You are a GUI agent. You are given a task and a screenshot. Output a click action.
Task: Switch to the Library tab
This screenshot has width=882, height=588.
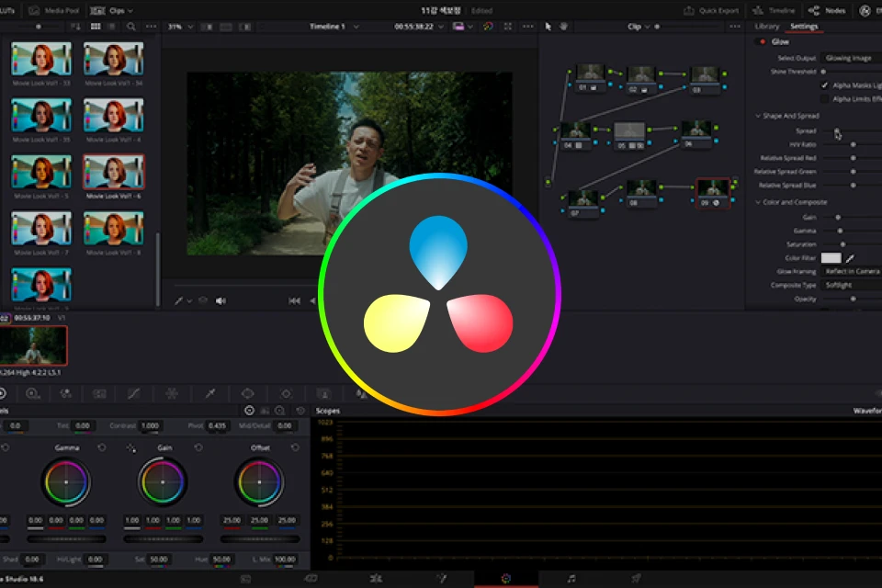[766, 27]
